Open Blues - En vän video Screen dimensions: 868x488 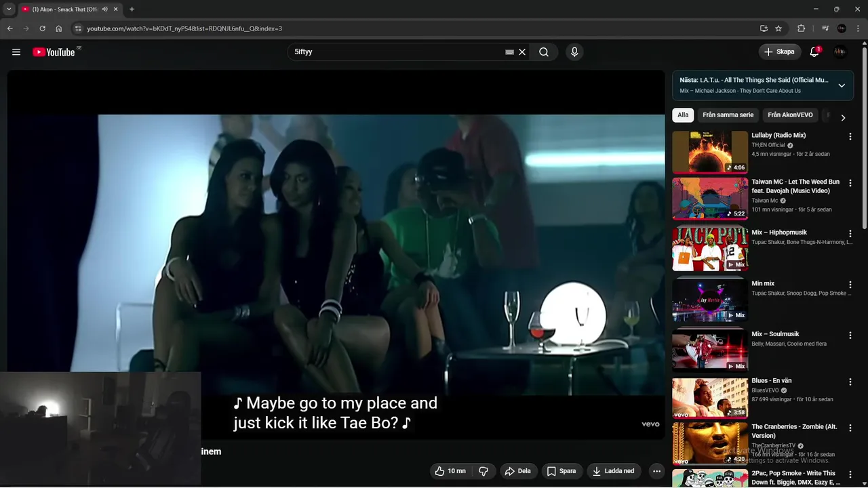click(x=710, y=397)
